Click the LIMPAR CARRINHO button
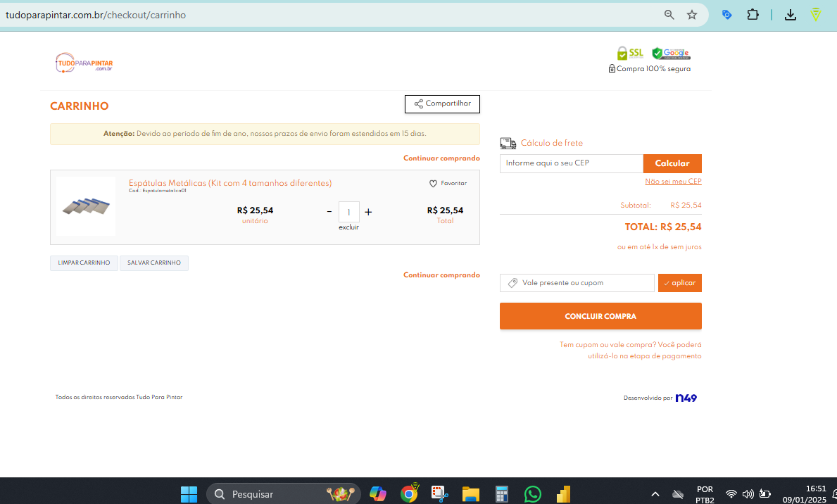The width and height of the screenshot is (837, 504). pyautogui.click(x=84, y=263)
